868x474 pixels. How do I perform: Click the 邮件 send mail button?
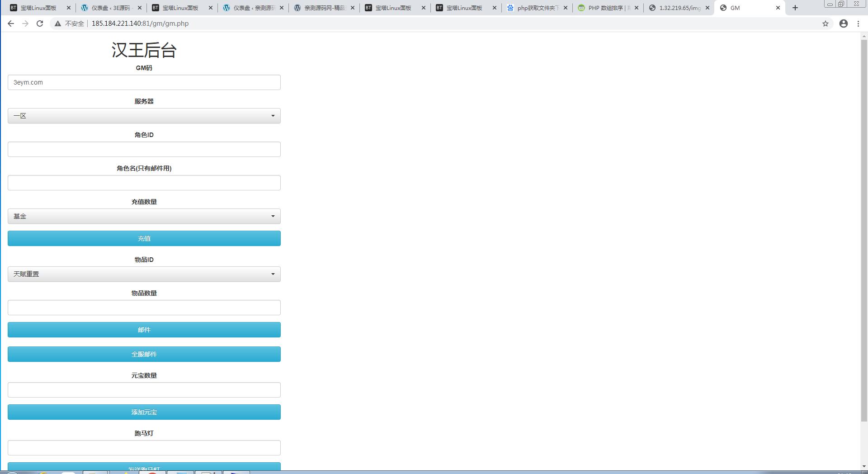click(x=144, y=330)
